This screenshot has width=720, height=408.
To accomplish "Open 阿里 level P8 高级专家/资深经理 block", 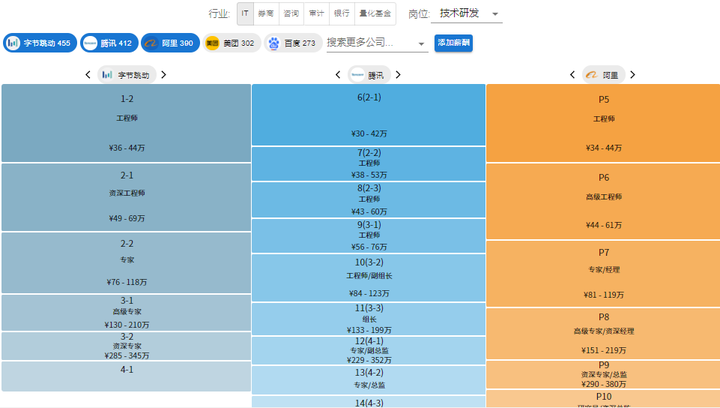I will [603, 334].
